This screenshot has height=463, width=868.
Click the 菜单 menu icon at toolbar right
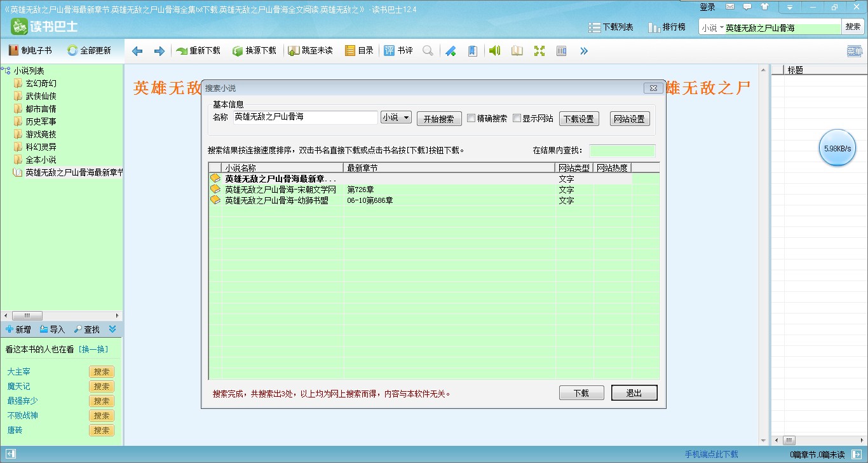(x=855, y=52)
